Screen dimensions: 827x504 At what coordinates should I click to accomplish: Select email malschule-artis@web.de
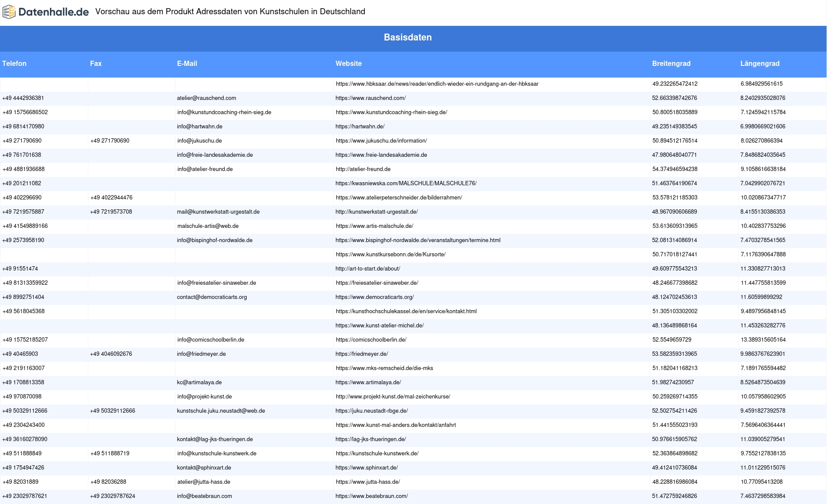[208, 226]
